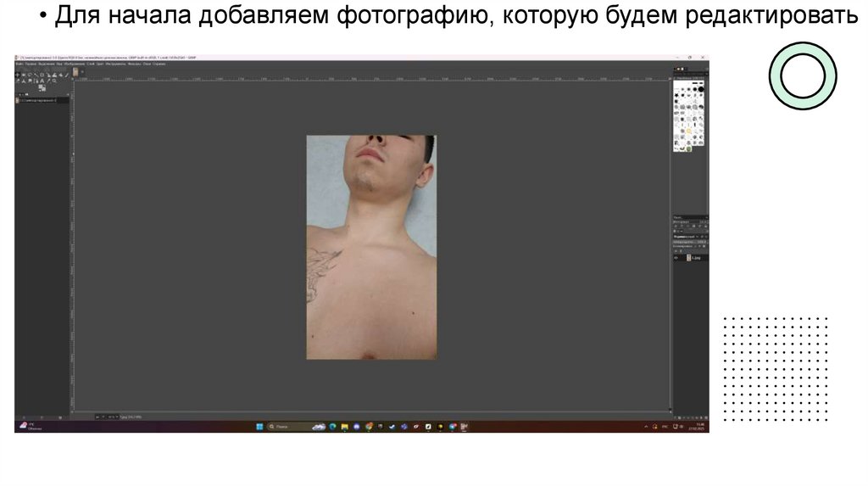Click the layer opacity slider
The height and width of the screenshot is (487, 868).
pos(690,242)
